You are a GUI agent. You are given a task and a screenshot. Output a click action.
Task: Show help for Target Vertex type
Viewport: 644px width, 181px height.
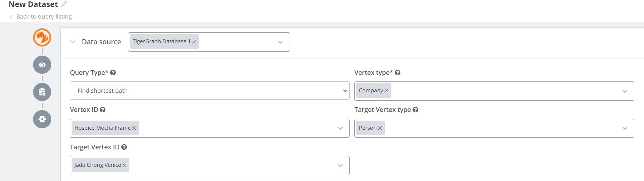pos(415,110)
